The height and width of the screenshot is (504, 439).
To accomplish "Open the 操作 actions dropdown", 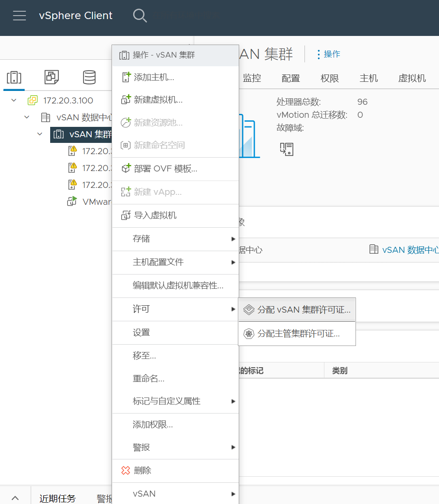I will coord(329,54).
